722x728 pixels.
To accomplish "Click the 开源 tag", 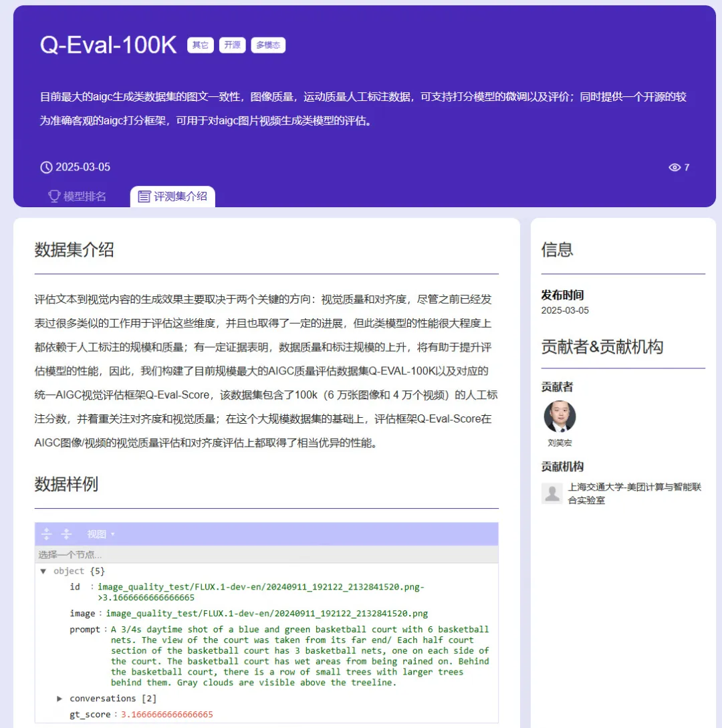I will coord(232,45).
